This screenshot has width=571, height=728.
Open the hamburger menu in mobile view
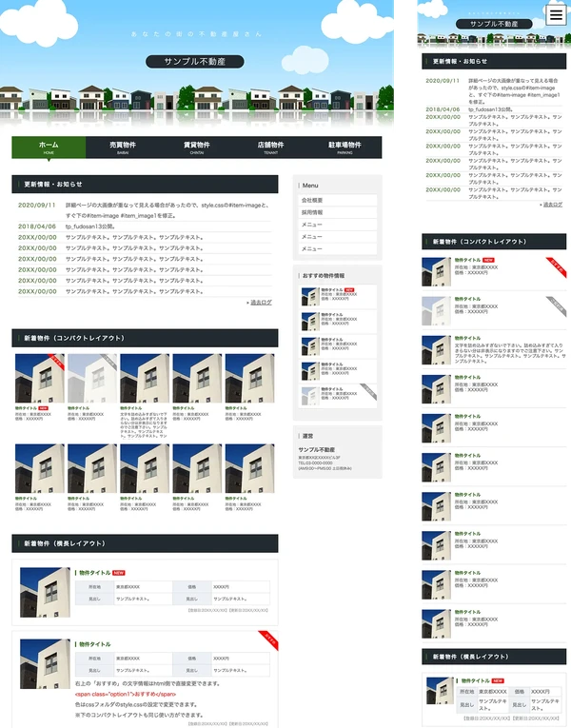(x=556, y=15)
